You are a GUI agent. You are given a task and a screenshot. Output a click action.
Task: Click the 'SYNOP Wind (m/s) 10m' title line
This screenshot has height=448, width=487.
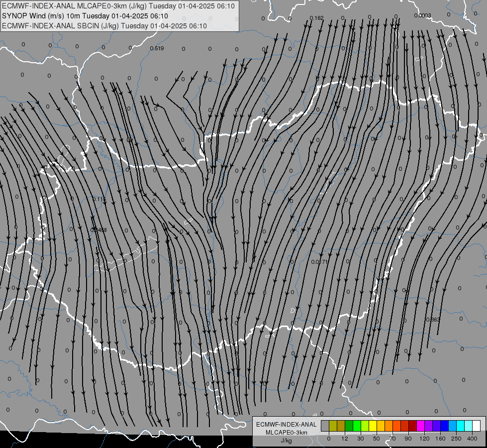pyautogui.click(x=85, y=16)
